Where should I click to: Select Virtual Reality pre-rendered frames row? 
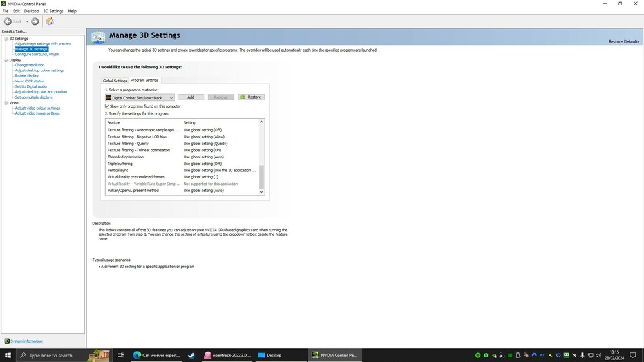point(182,177)
